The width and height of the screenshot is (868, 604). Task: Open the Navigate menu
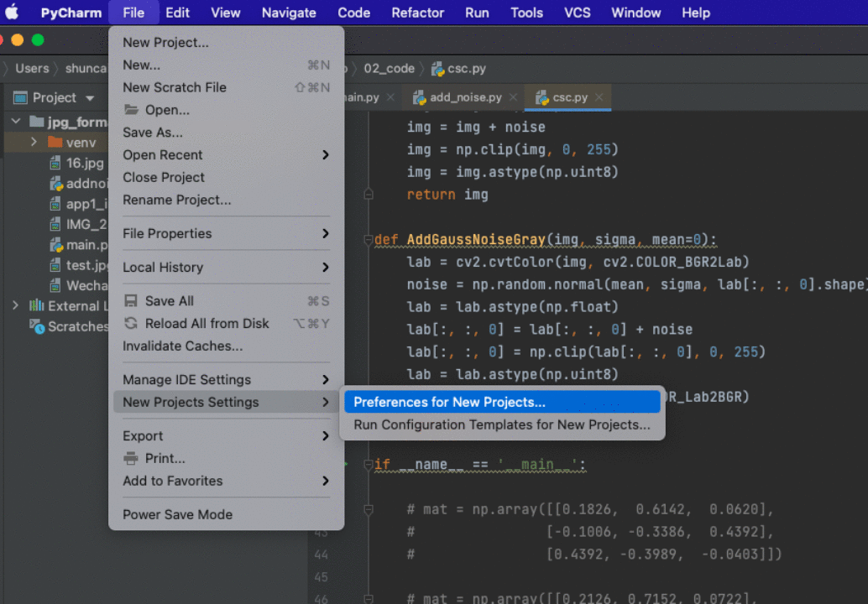click(x=289, y=13)
